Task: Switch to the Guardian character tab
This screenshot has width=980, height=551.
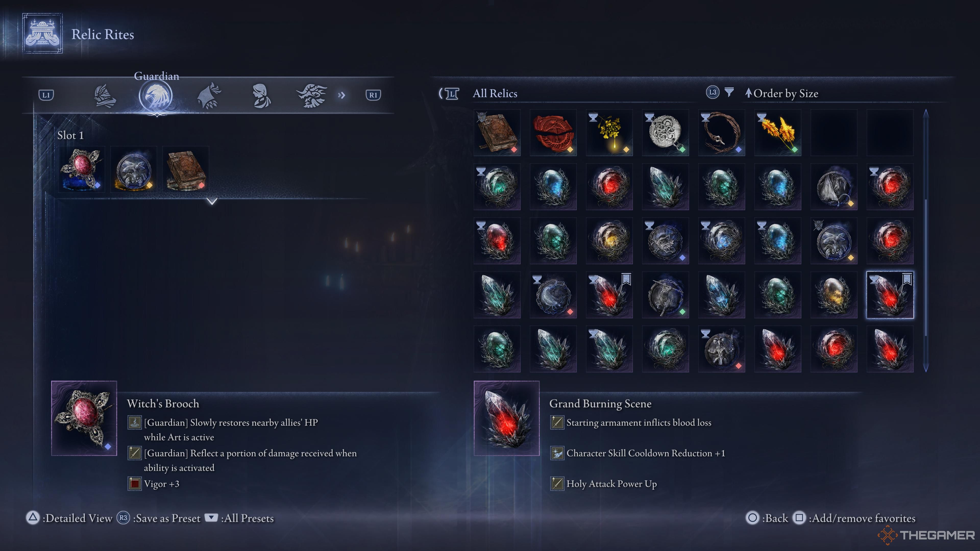Action: (156, 96)
